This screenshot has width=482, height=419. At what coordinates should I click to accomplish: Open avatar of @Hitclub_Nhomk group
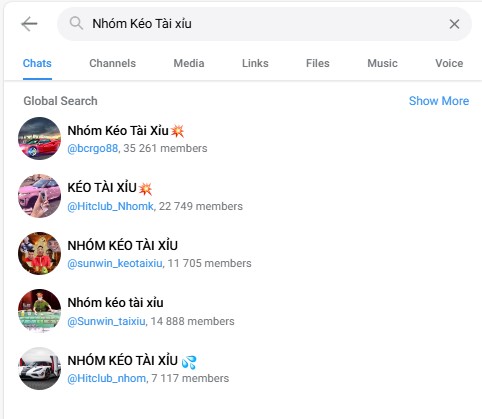[x=39, y=196]
